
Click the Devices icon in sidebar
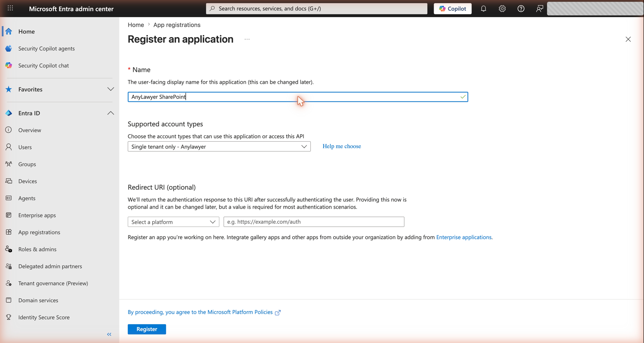(9, 181)
